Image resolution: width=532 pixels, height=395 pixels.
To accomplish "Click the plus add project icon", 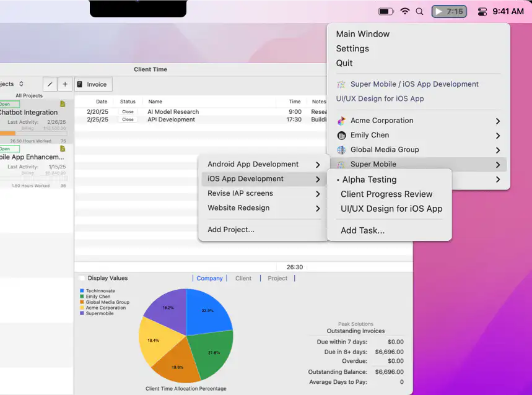I will [65, 84].
